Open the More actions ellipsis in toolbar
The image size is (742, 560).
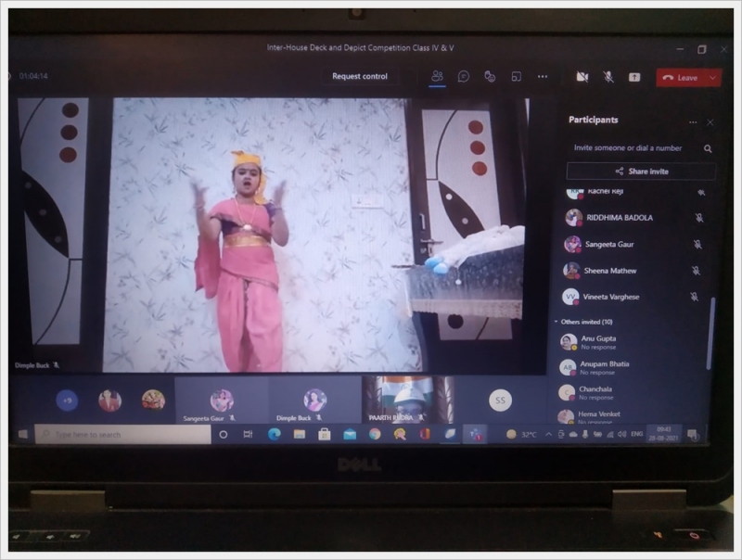point(543,76)
